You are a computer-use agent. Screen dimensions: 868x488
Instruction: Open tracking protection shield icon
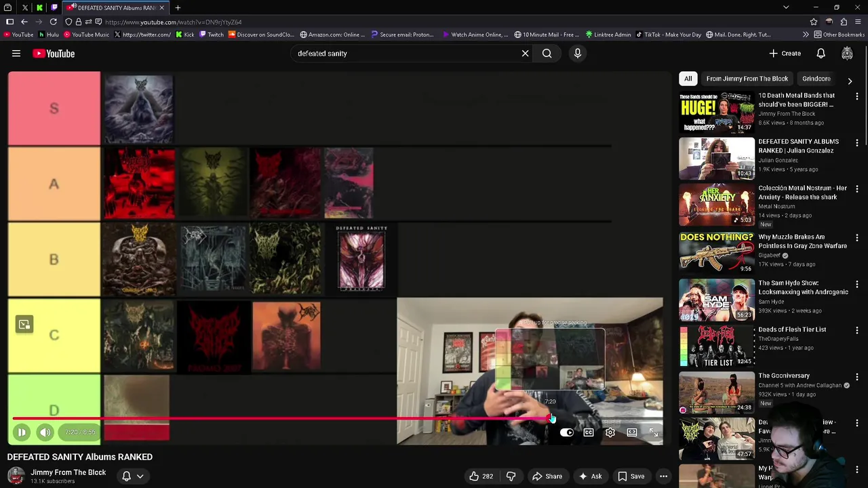tap(68, 22)
